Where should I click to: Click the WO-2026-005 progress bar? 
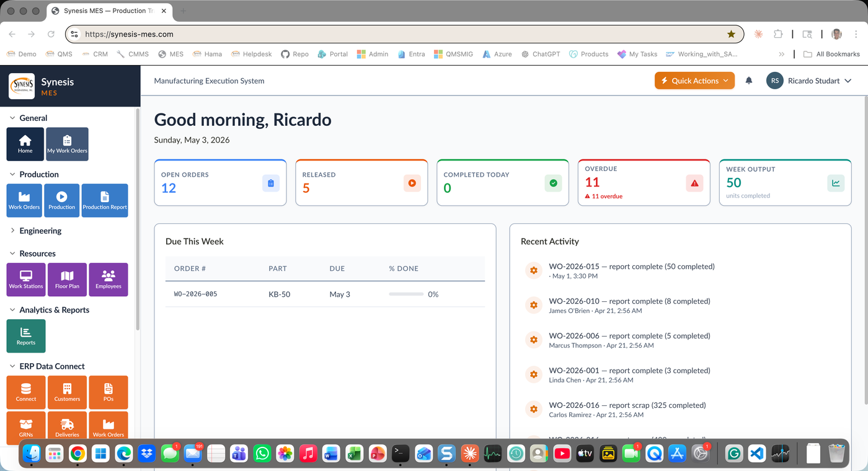tap(406, 294)
